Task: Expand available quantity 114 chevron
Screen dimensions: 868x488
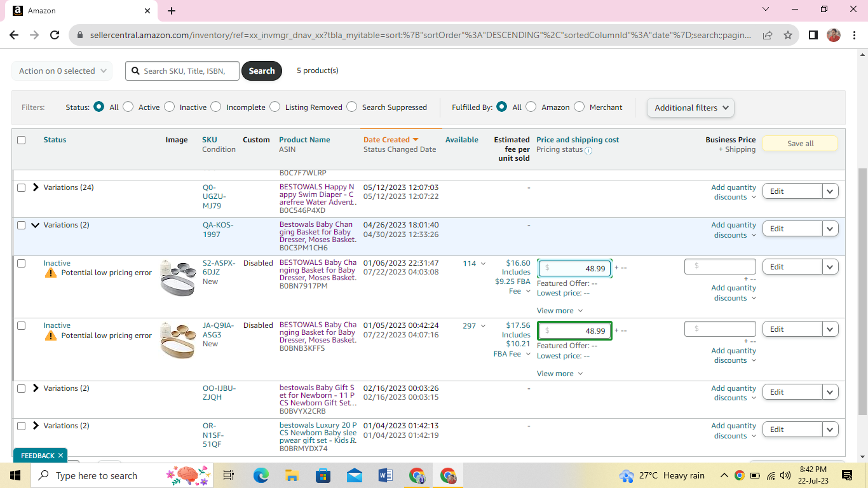Action: point(483,264)
